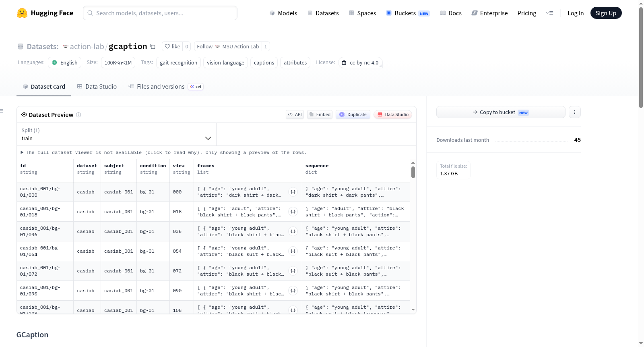Screen dimensions: 644x347
Task: Open the API button in Dataset Preview
Action: pyautogui.click(x=295, y=114)
